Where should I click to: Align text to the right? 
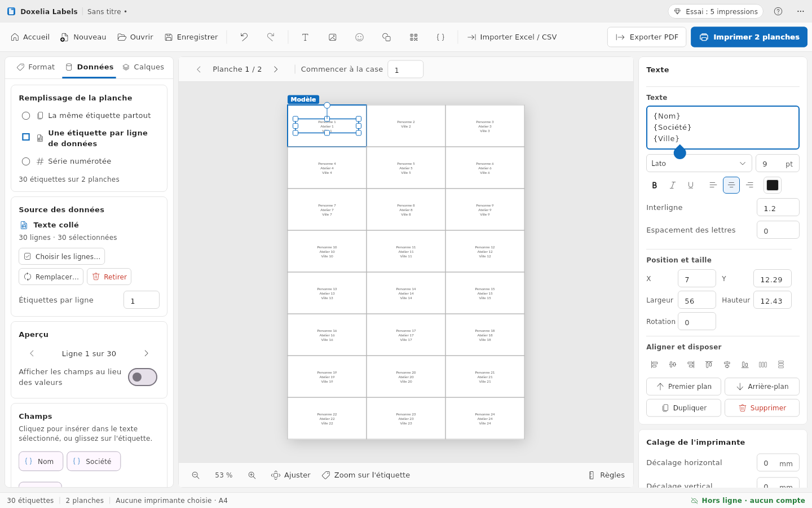(749, 185)
